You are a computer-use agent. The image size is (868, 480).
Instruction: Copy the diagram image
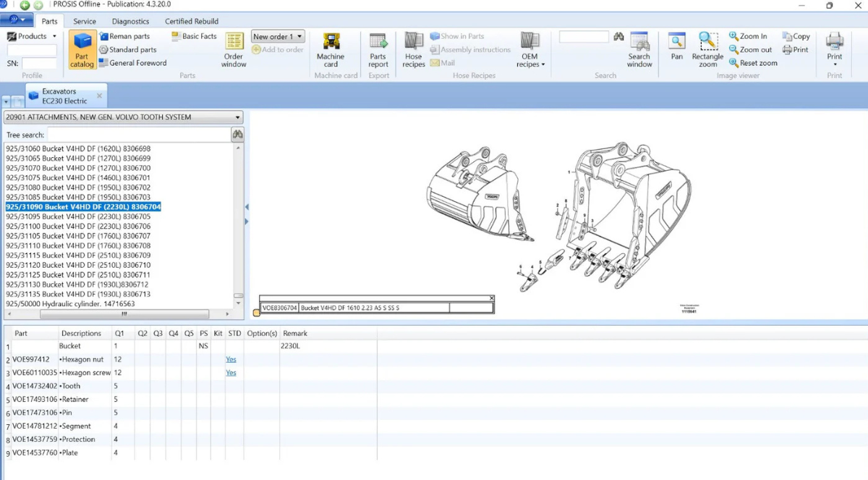(x=796, y=36)
